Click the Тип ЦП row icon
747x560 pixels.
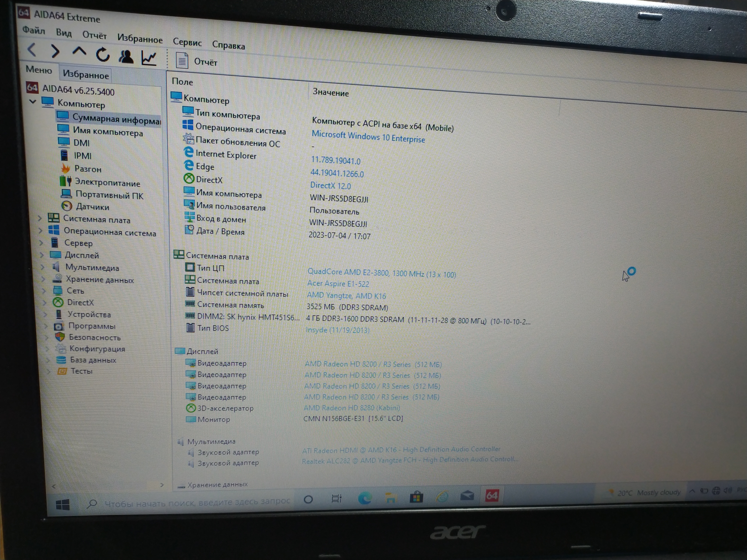(190, 267)
